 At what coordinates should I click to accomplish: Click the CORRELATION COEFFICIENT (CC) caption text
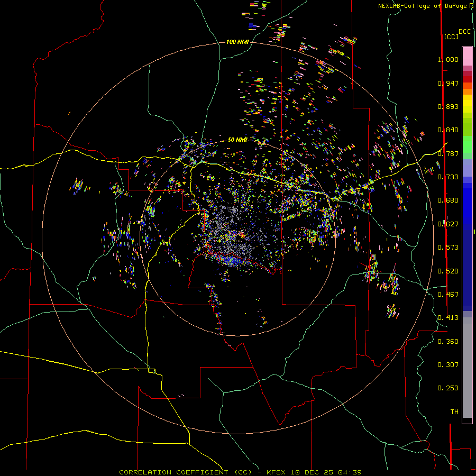coord(186,472)
